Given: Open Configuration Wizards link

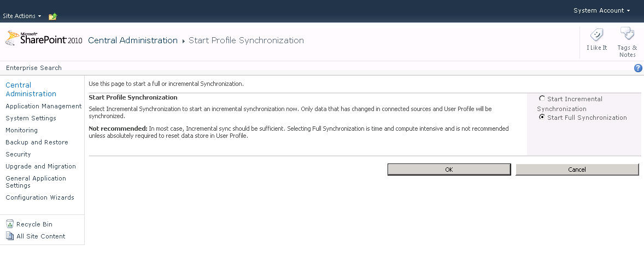Looking at the screenshot, I should tap(40, 197).
